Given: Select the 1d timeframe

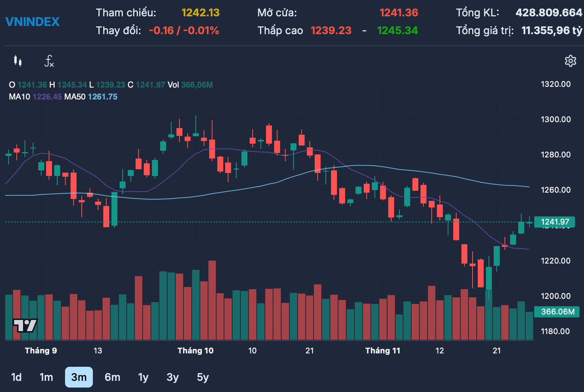Looking at the screenshot, I should point(16,377).
